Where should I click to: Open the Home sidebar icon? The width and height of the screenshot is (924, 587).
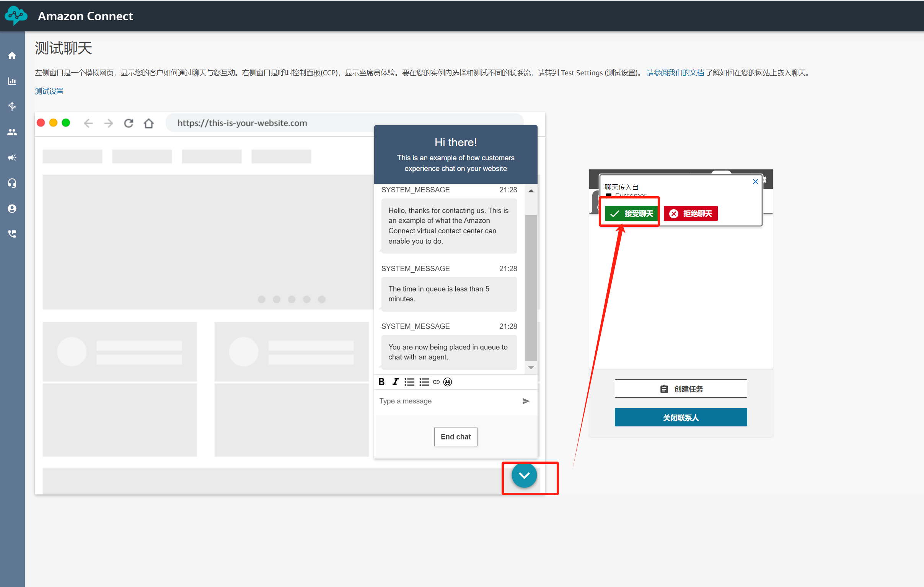tap(12, 55)
